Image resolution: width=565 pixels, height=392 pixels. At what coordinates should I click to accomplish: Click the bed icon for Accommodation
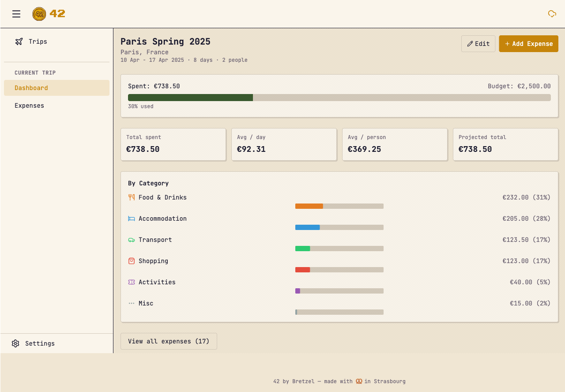pyautogui.click(x=131, y=219)
